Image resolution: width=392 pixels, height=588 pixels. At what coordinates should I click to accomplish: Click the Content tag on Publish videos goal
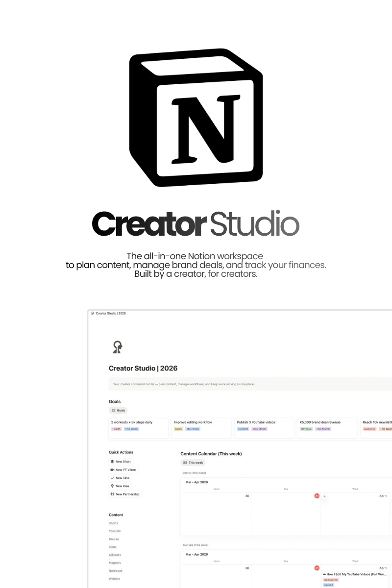pos(243,429)
